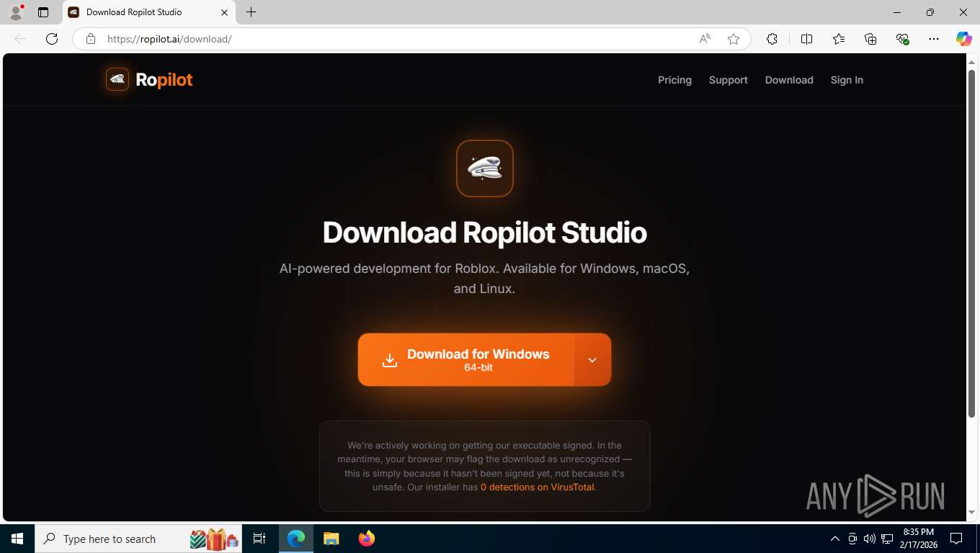980x553 pixels.
Task: Open the notification center
Action: [x=956, y=539]
